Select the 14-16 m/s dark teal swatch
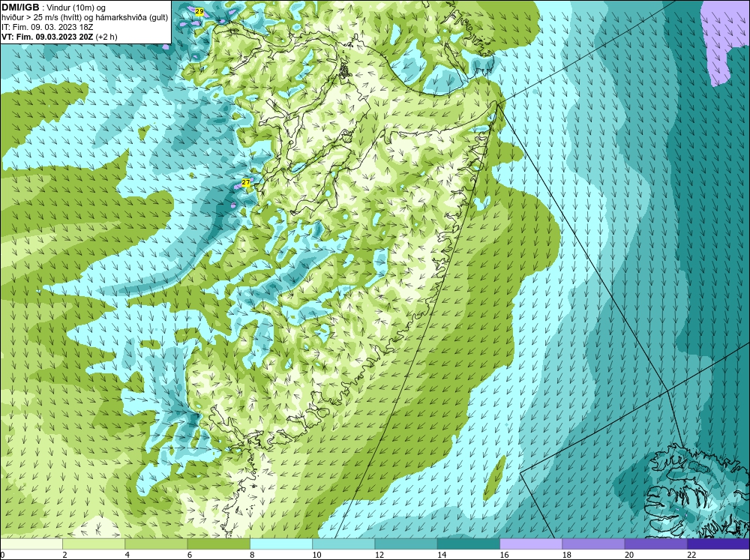The image size is (750, 560). tap(468, 544)
